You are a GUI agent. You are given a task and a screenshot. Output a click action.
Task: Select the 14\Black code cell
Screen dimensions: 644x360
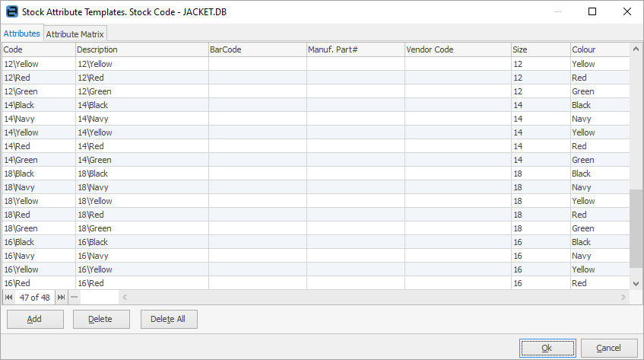(39, 105)
